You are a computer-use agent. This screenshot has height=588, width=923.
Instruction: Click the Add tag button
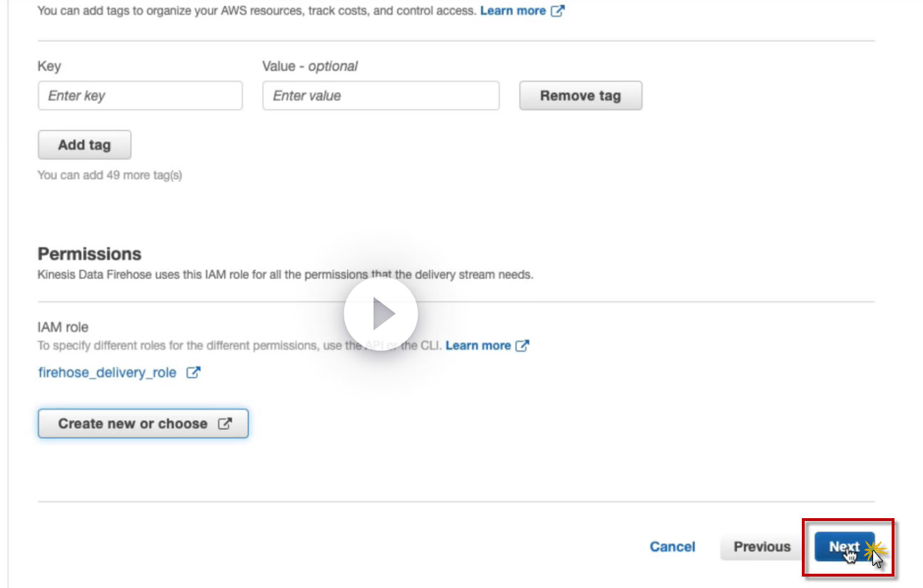pos(84,145)
